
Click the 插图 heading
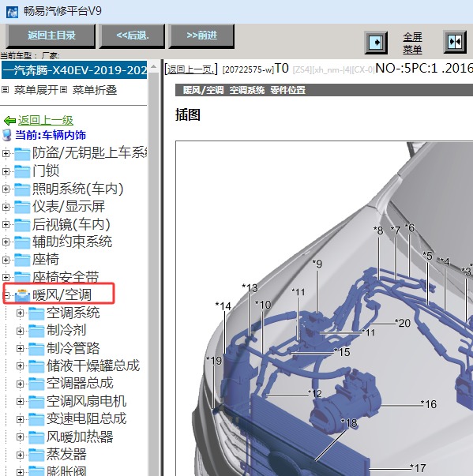pos(188,115)
